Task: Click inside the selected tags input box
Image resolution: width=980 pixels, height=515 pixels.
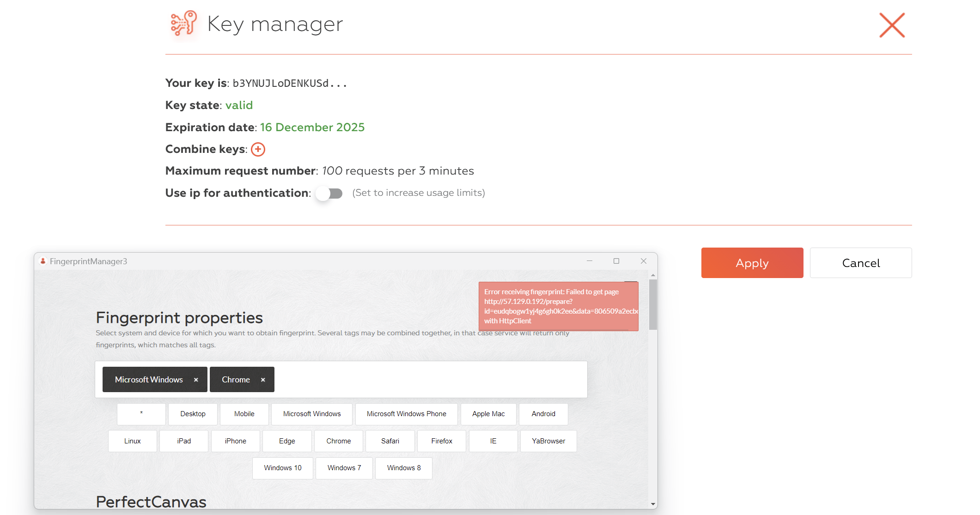Action: click(430, 380)
